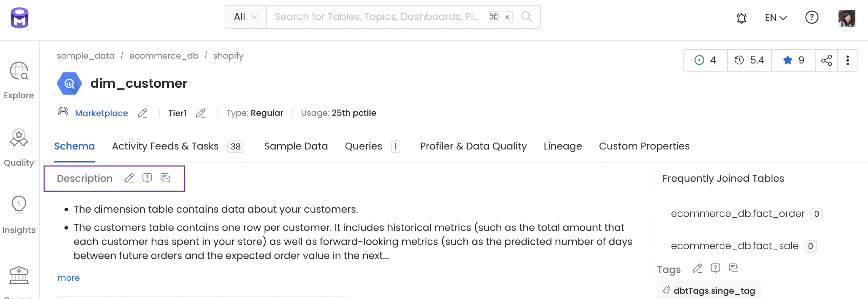The height and width of the screenshot is (299, 868).
Task: Open ecommerce_db.fact_order frequently joined table
Action: (x=738, y=213)
